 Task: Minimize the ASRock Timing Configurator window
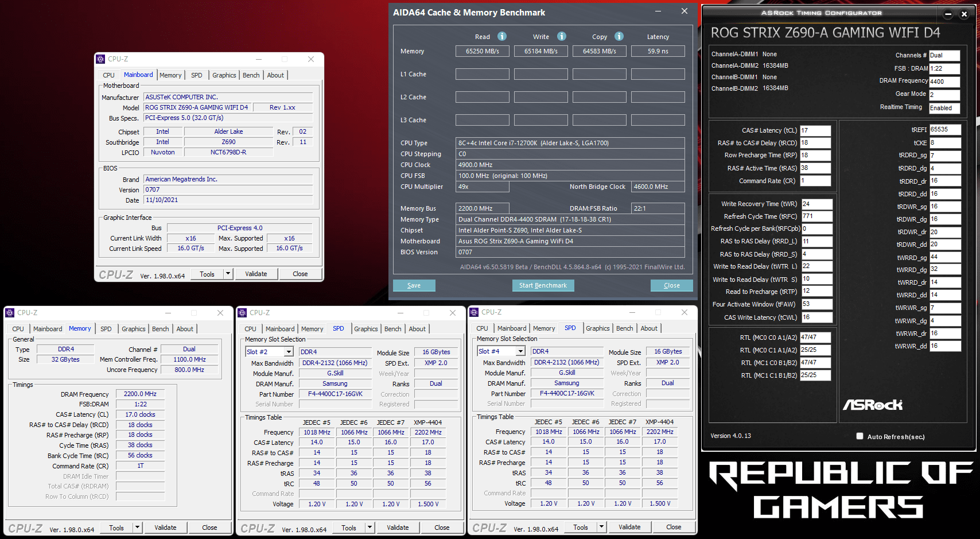click(948, 14)
